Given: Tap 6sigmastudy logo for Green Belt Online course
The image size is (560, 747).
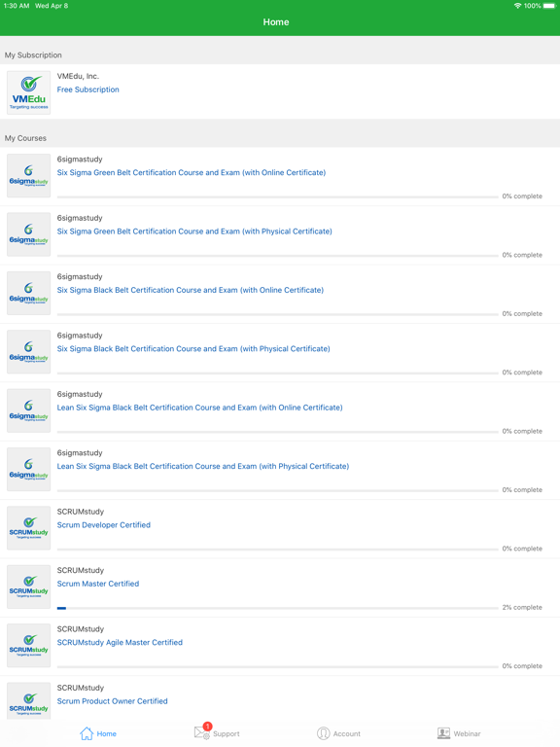Looking at the screenshot, I should [28, 176].
